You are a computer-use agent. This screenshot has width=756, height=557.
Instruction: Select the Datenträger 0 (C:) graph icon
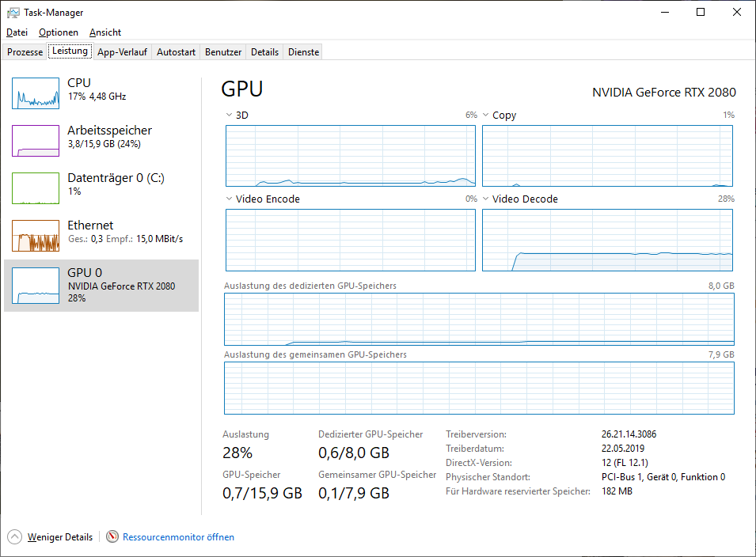tap(36, 188)
